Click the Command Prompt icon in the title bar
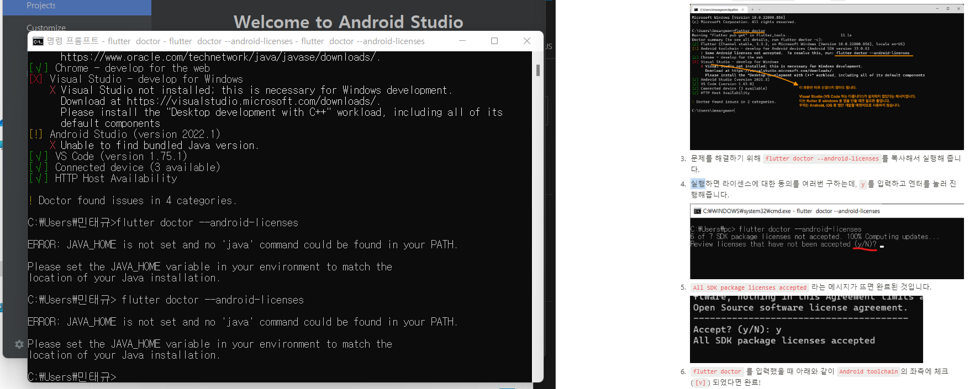This screenshot has width=980, height=389. [x=38, y=41]
